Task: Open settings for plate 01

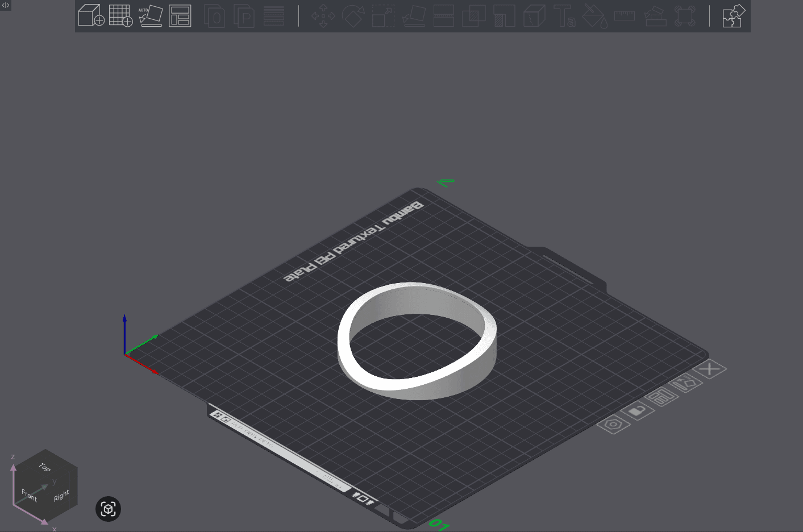Action: pos(614,425)
